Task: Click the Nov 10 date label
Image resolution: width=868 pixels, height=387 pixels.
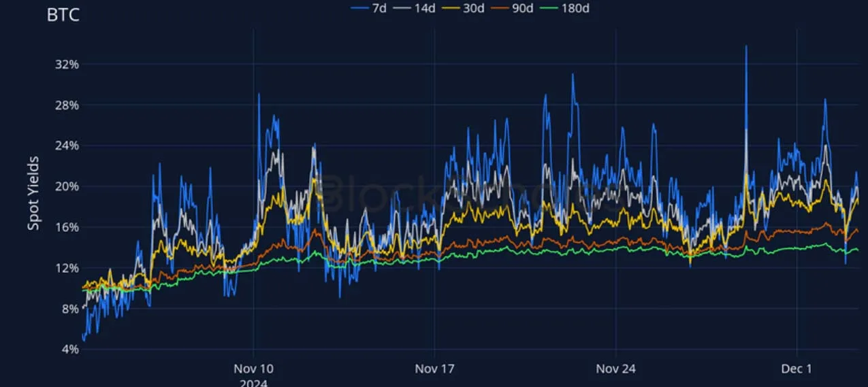Action: coord(253,369)
